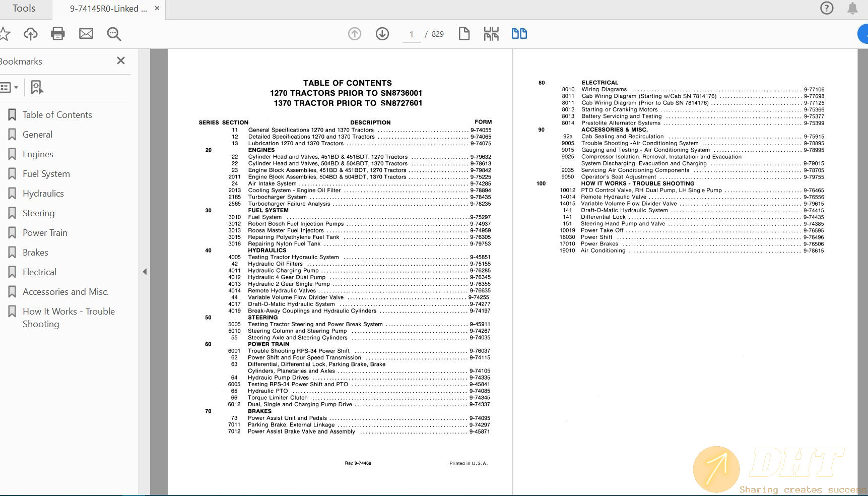The height and width of the screenshot is (496, 868).
Task: Switch to the 9-74145R0-Linked document tab
Action: click(108, 8)
